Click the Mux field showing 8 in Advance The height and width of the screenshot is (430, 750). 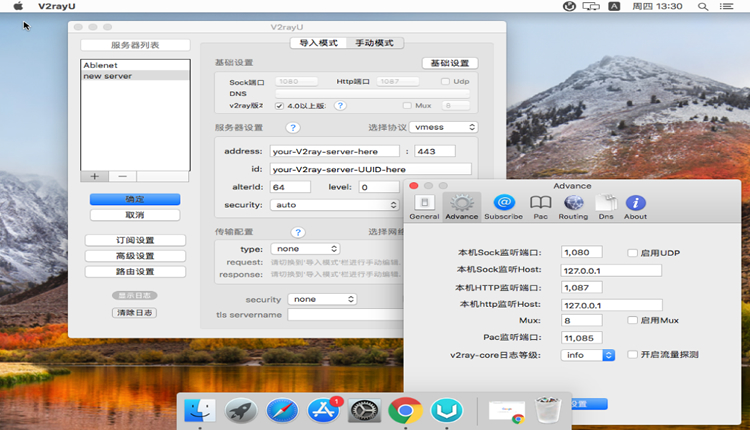point(581,320)
